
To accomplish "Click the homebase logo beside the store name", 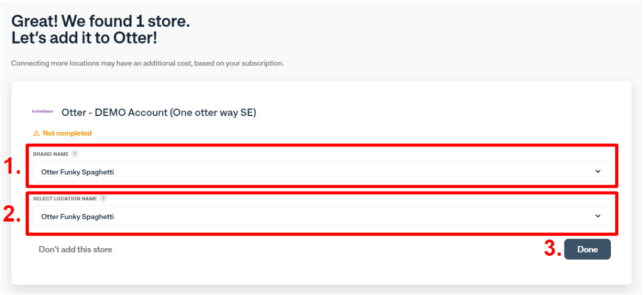I will [42, 112].
